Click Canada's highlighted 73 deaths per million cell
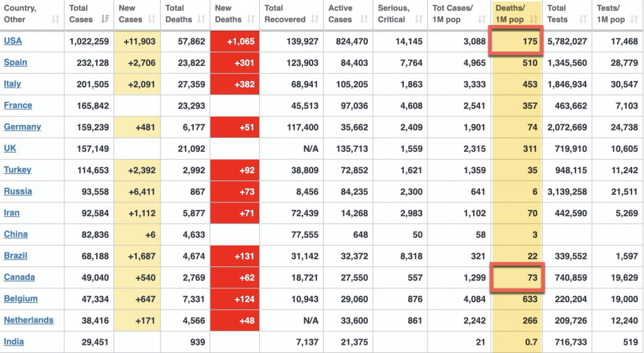Image resolution: width=644 pixels, height=353 pixels. (517, 278)
